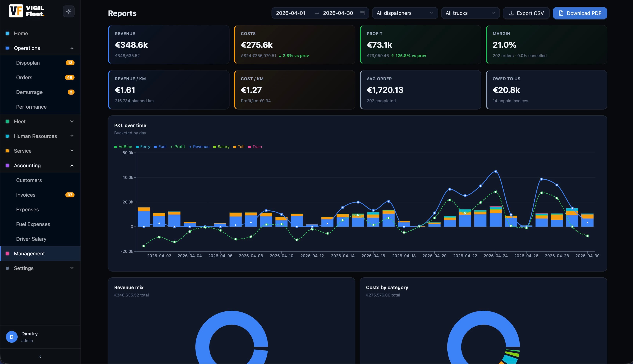The width and height of the screenshot is (633, 364).
Task: Open the Performance page
Action: [41, 107]
